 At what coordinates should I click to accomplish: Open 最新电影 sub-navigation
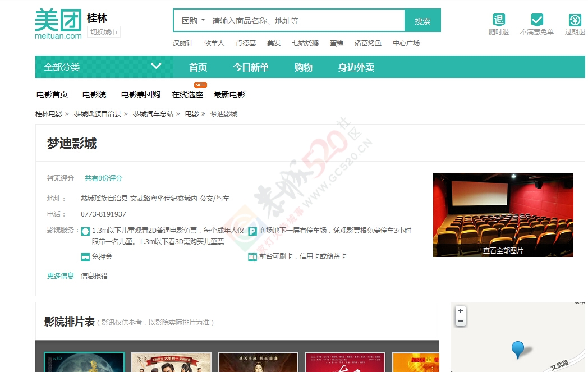229,94
